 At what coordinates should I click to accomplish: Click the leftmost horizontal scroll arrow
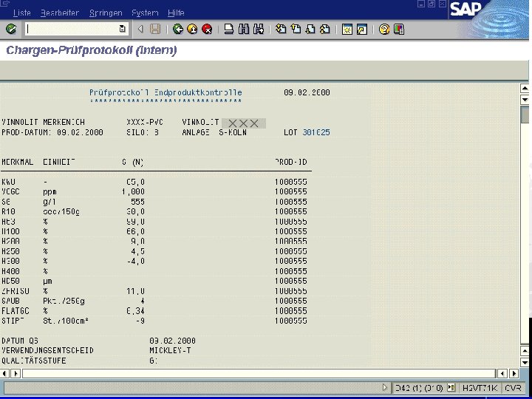[4, 374]
